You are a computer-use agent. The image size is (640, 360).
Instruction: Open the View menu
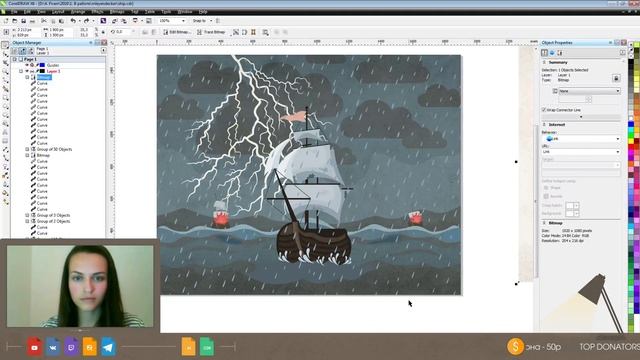tap(42, 12)
